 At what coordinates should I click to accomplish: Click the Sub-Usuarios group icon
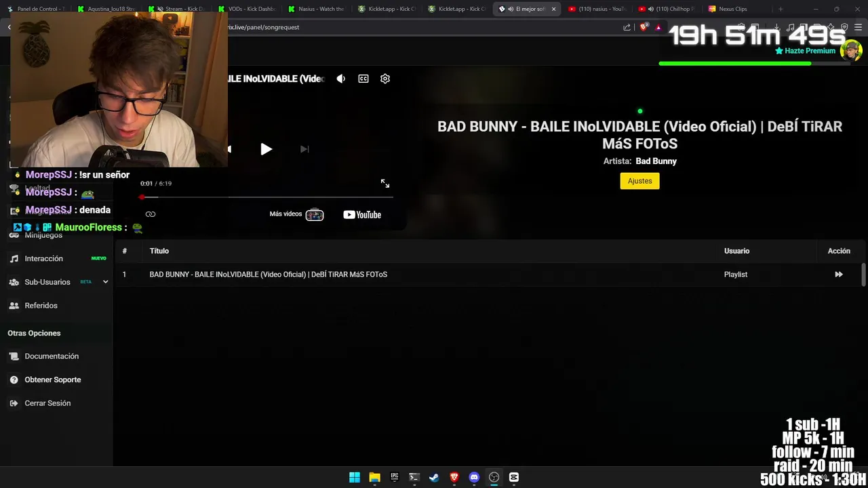[x=14, y=282]
